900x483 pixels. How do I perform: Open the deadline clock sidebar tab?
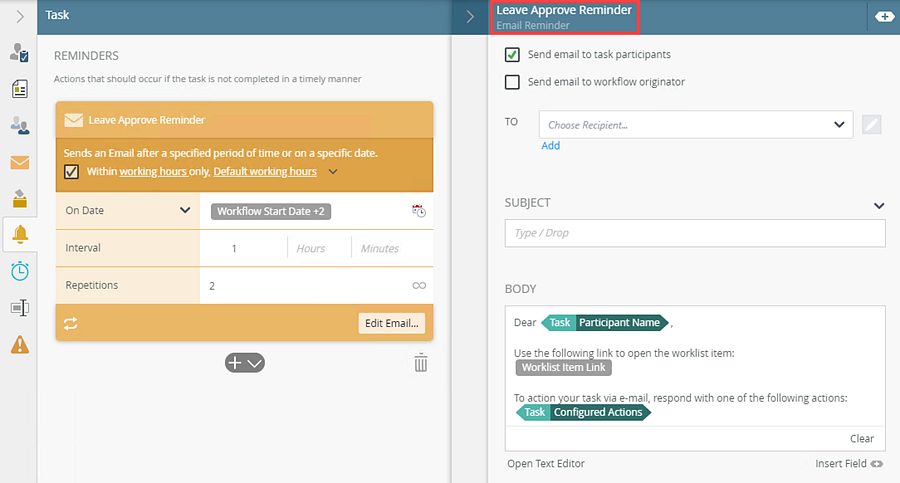20,271
